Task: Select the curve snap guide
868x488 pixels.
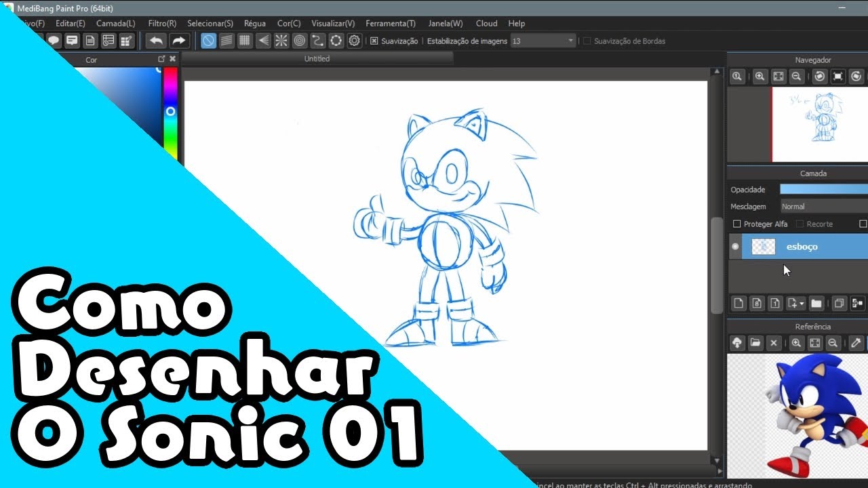Action: point(317,41)
